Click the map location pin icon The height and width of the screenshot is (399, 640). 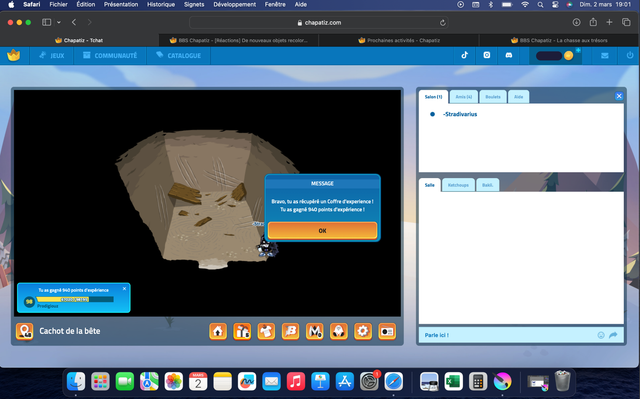tap(24, 331)
